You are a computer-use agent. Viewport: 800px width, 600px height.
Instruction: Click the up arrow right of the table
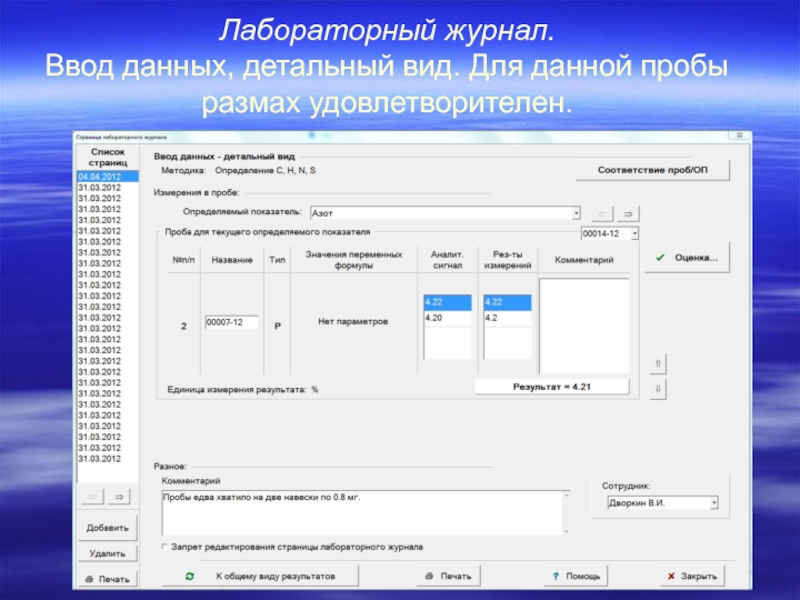point(657,363)
